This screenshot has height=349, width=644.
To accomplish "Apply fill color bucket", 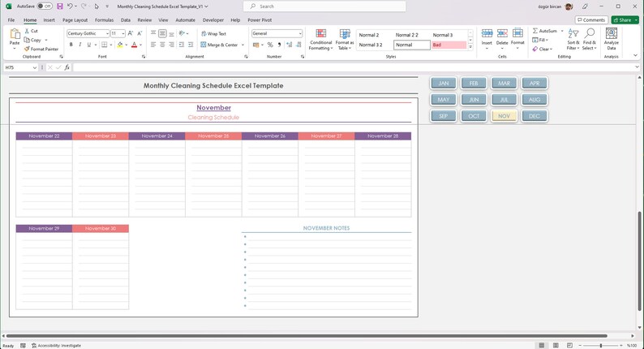I will point(120,45).
